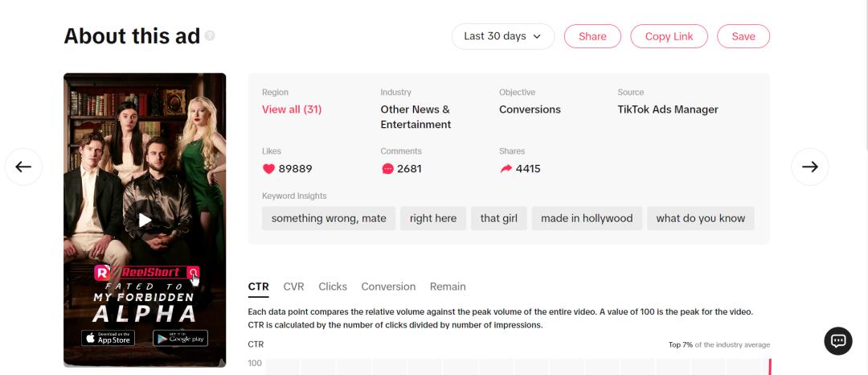Open the Last 30 days dropdown
The width and height of the screenshot is (868, 375).
(x=503, y=36)
